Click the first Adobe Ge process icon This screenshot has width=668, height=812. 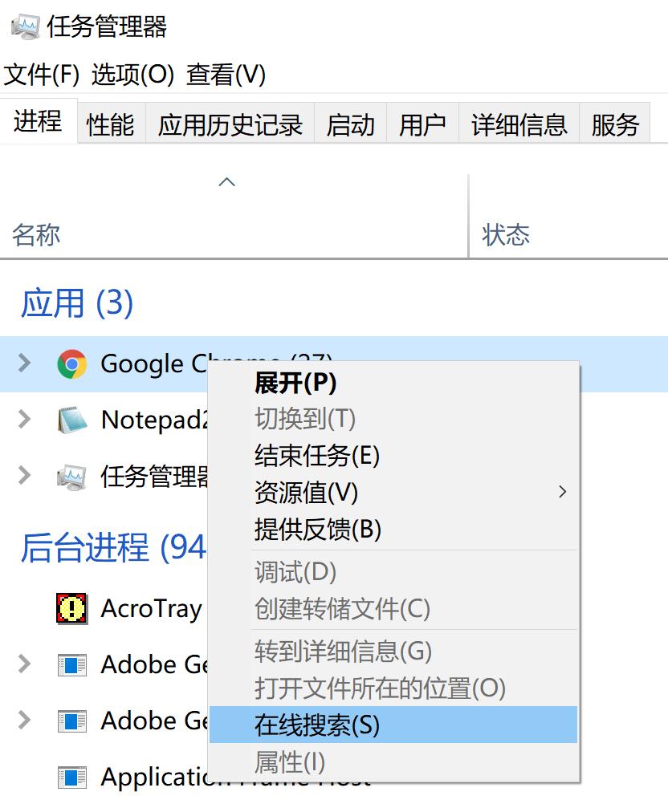72,664
